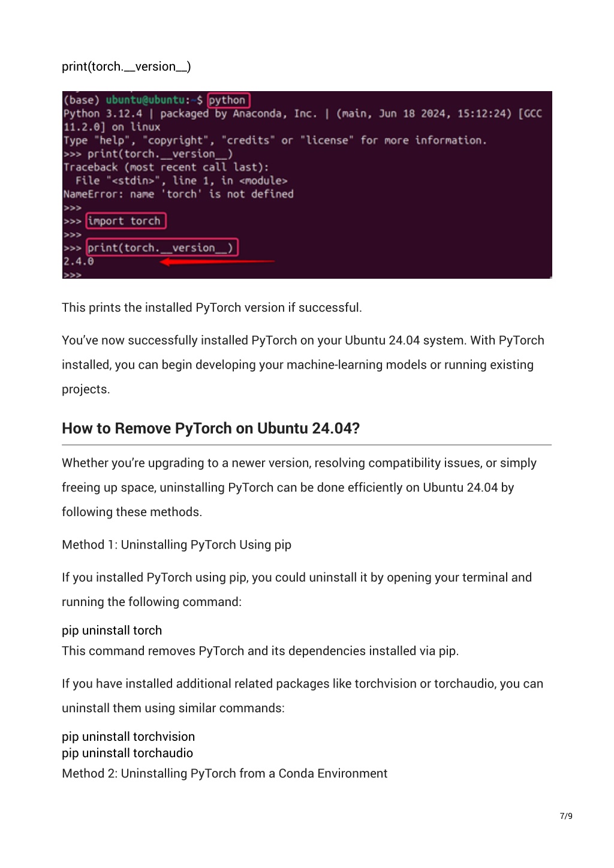
Task: Click 'This prints the installed PyTorch version' sentence
Action: 212,308
